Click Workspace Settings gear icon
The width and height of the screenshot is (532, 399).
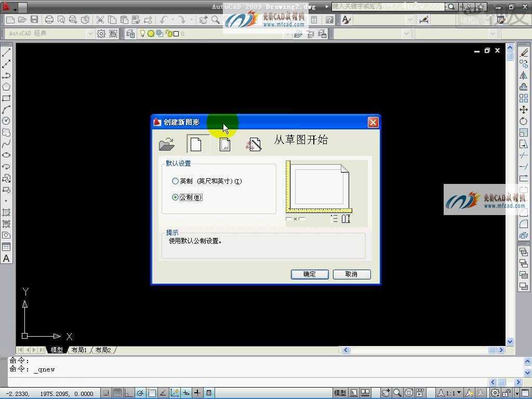[101, 34]
